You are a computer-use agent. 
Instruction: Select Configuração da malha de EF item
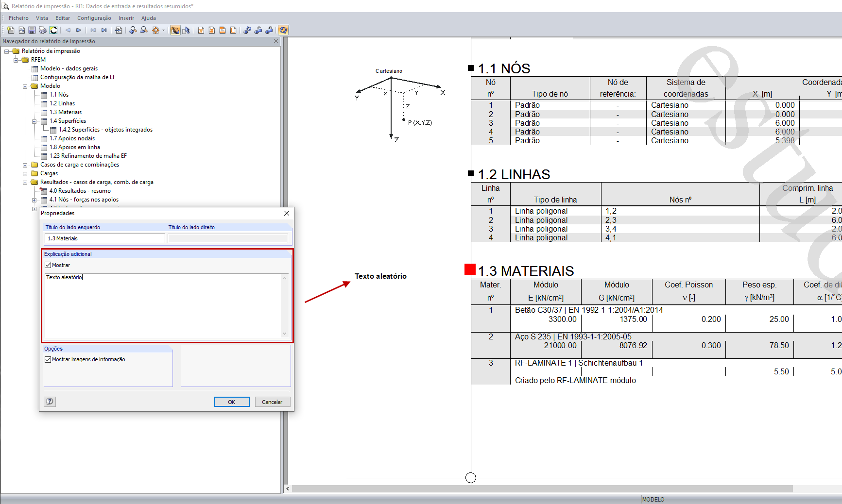click(78, 77)
